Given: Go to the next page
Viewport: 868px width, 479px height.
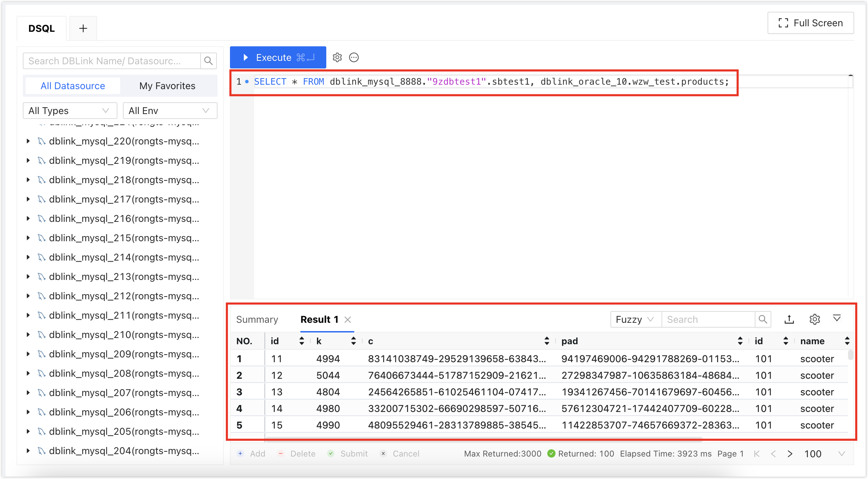Looking at the screenshot, I should pos(790,454).
